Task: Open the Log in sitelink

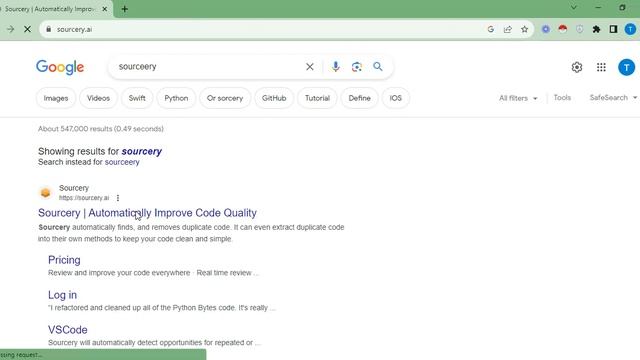Action: (62, 295)
